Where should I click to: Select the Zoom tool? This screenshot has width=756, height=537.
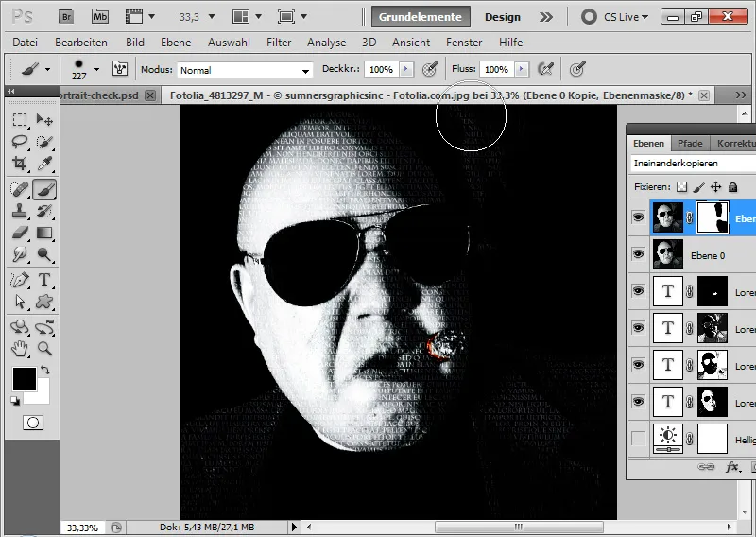click(44, 348)
